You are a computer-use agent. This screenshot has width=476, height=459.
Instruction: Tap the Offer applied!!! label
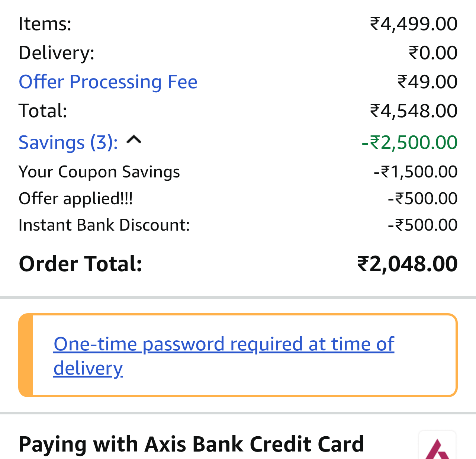75,199
